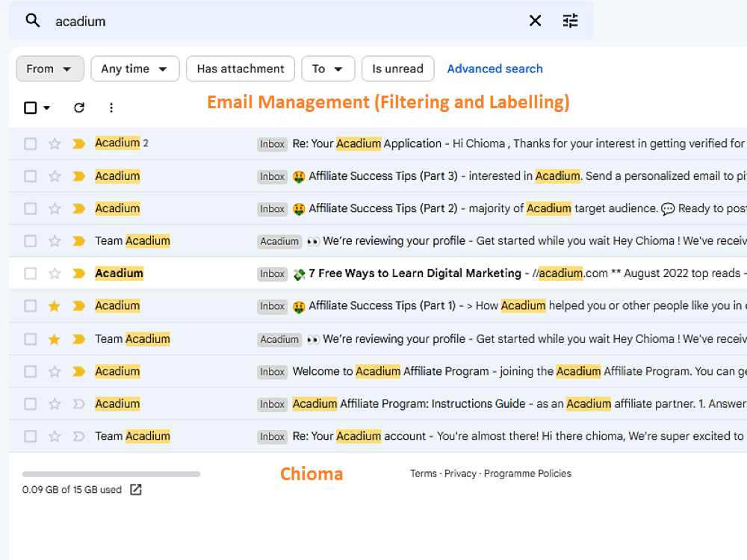747x560 pixels.
Task: Click the search magnifier icon
Action: [33, 20]
